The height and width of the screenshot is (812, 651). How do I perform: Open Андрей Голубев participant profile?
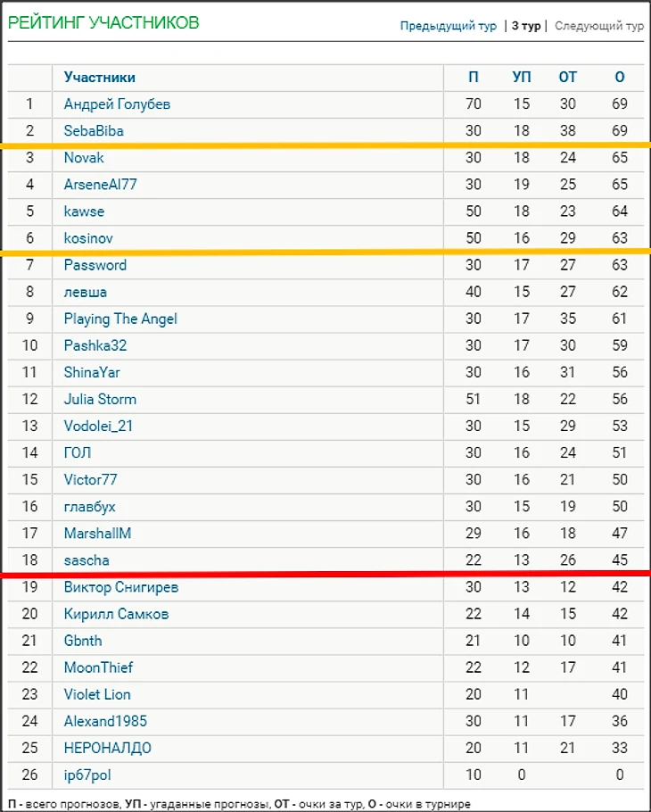[117, 104]
